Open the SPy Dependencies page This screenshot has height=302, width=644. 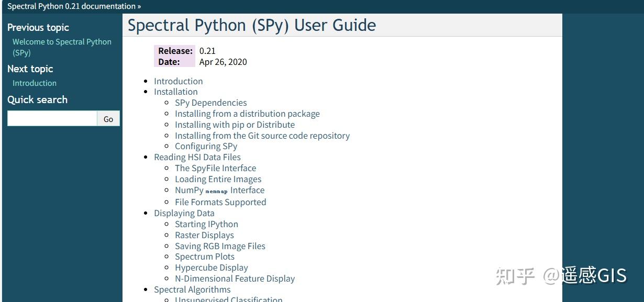tap(210, 103)
